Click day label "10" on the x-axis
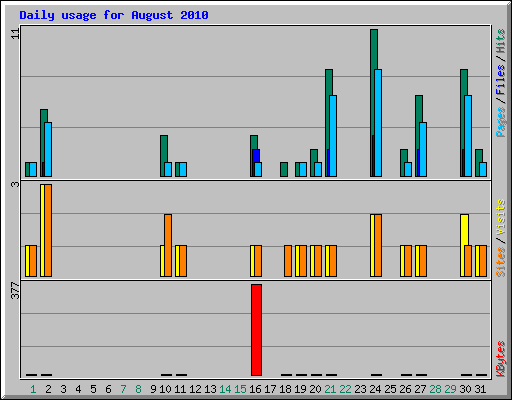The image size is (512, 400). point(165,389)
